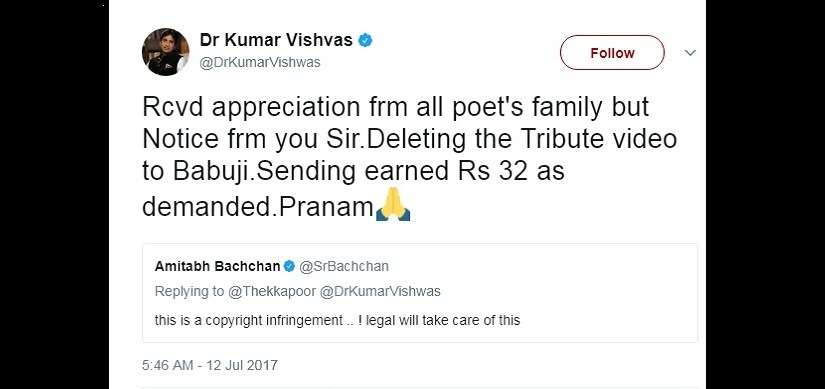The height and width of the screenshot is (389, 825).
Task: Open the Dr Kumar Vishvas display name
Action: point(276,40)
